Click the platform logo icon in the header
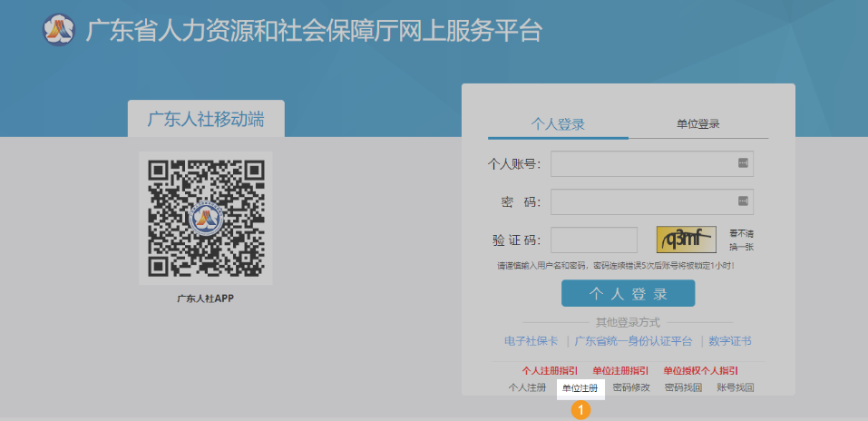The image size is (868, 421). [58, 30]
